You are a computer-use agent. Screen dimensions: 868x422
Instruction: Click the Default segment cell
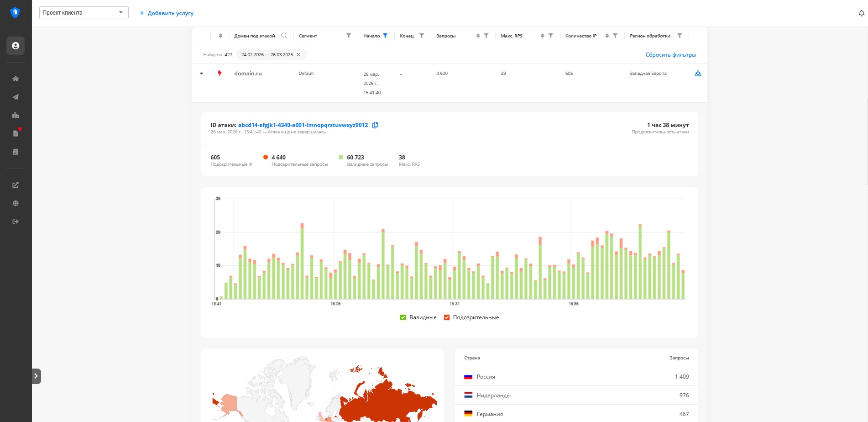click(306, 74)
